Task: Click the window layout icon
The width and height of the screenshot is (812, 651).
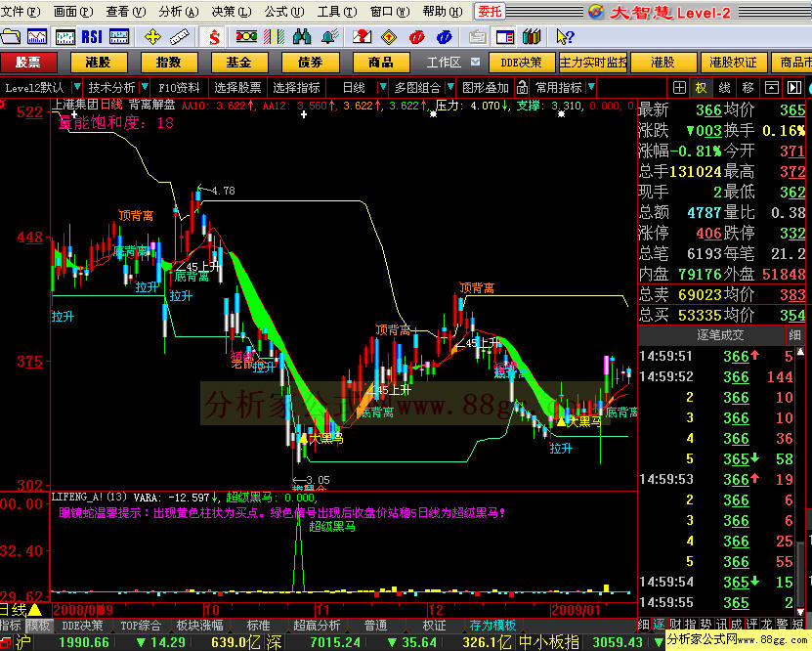Action: 504,37
